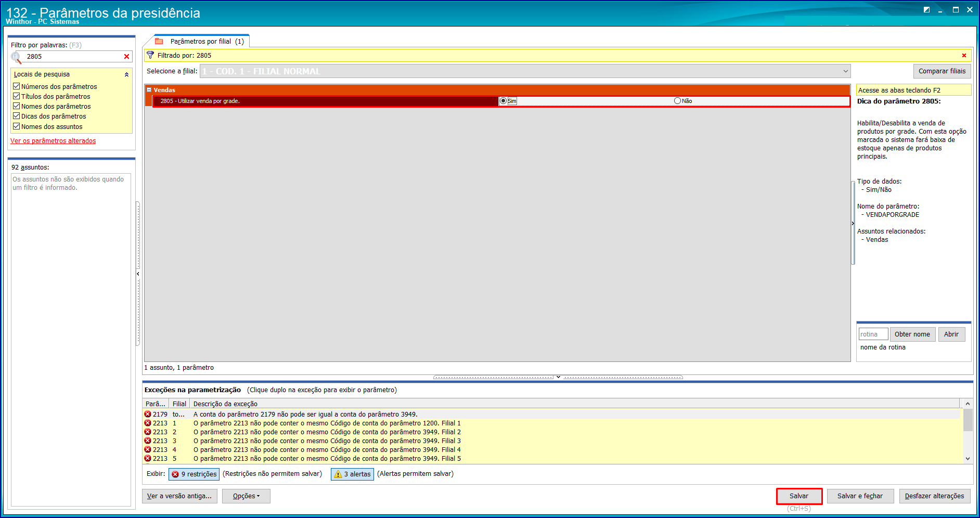980x518 pixels.
Task: Click the magnifier search icon beside 2805
Action: (16, 57)
